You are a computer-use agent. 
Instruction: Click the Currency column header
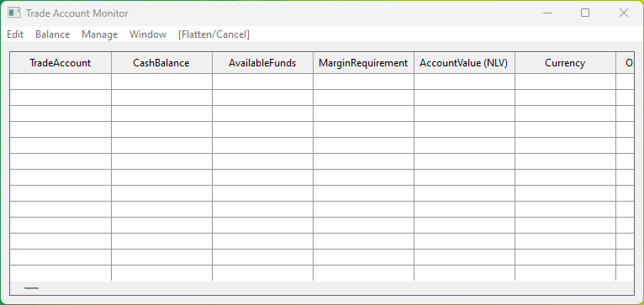tap(565, 63)
